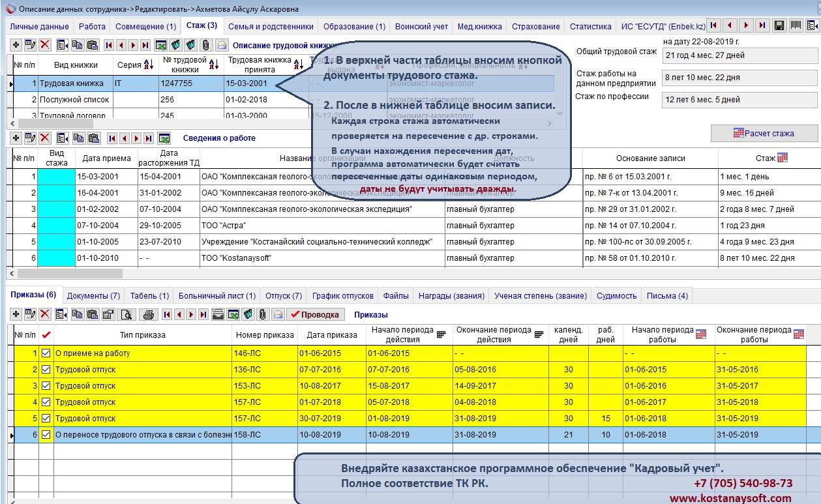Jump to first record in labor book toolbar
Image resolution: width=821 pixels, height=504 pixels.
click(108, 45)
